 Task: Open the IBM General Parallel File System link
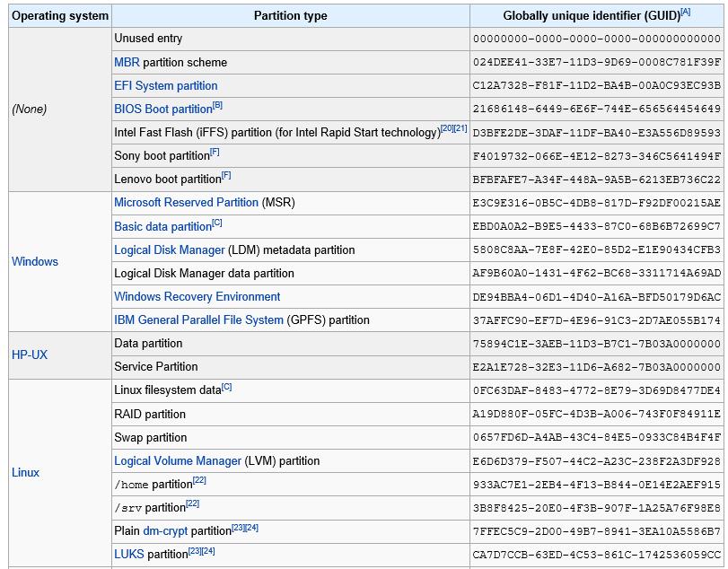[198, 320]
